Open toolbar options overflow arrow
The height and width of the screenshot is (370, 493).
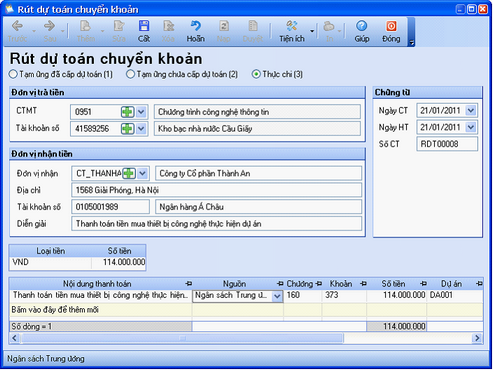pos(411,42)
